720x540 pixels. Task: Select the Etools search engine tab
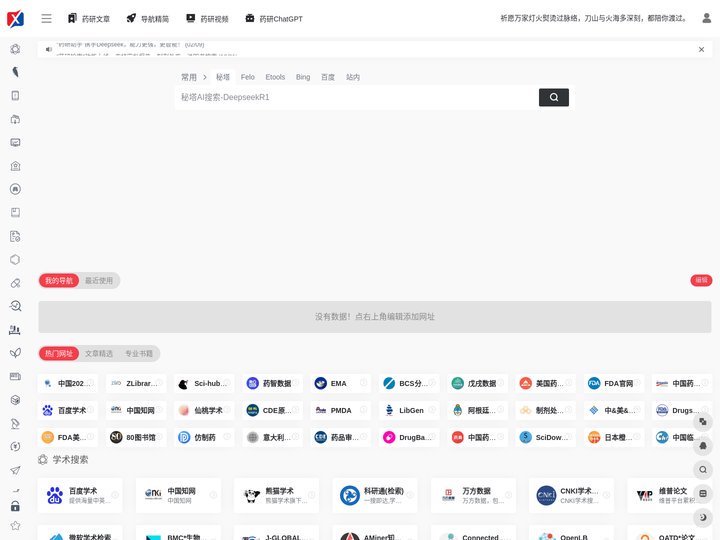pos(275,77)
